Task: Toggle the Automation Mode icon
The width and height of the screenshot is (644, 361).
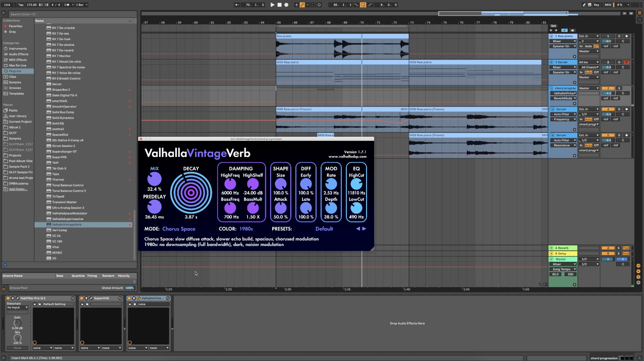Action: [564, 30]
